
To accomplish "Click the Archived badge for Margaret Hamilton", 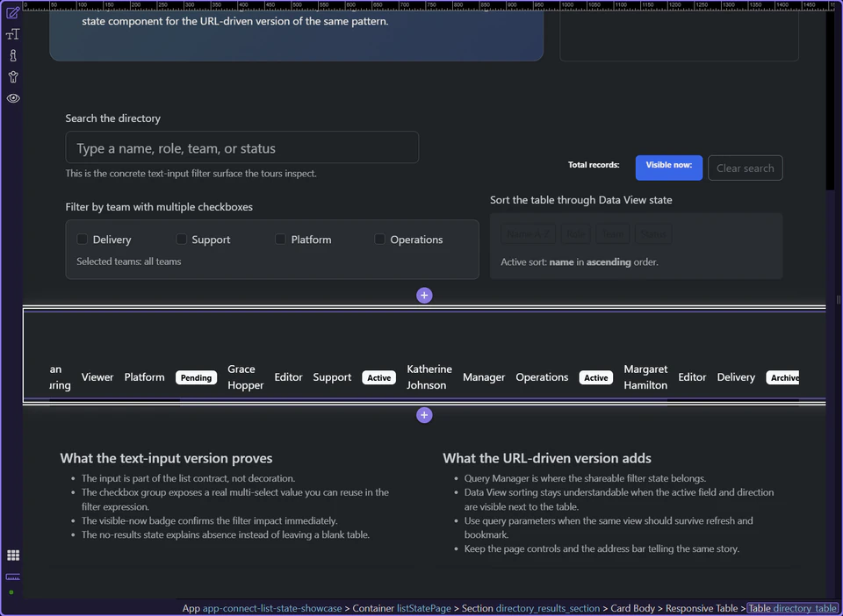I will pyautogui.click(x=782, y=377).
